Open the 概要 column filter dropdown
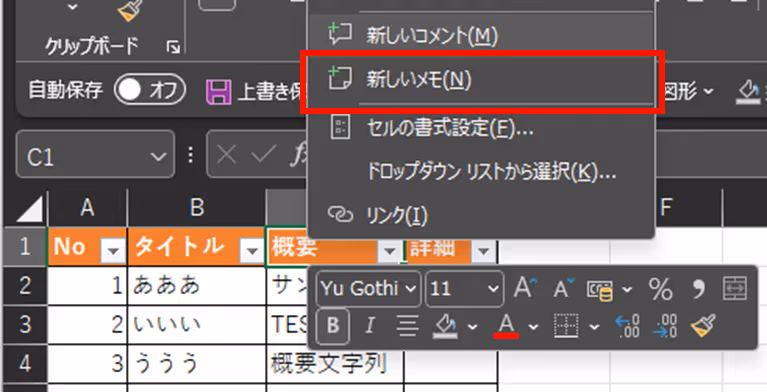The width and height of the screenshot is (767, 392). point(390,251)
